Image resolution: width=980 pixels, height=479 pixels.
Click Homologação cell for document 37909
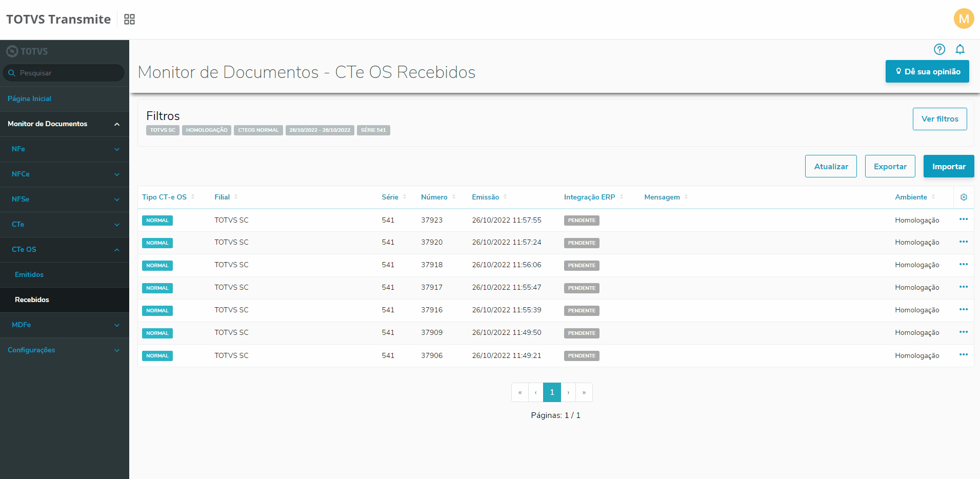917,333
